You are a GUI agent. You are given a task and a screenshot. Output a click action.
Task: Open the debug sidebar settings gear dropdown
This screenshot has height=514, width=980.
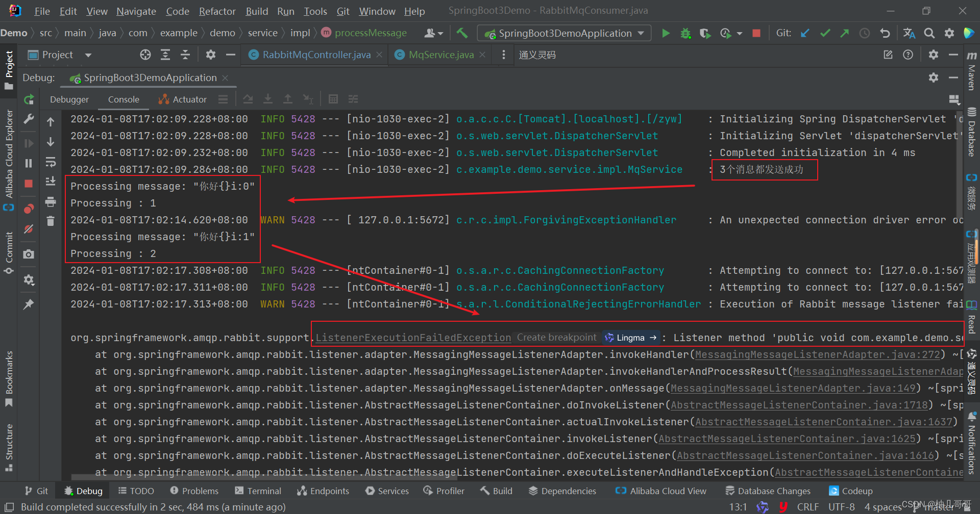(x=29, y=279)
